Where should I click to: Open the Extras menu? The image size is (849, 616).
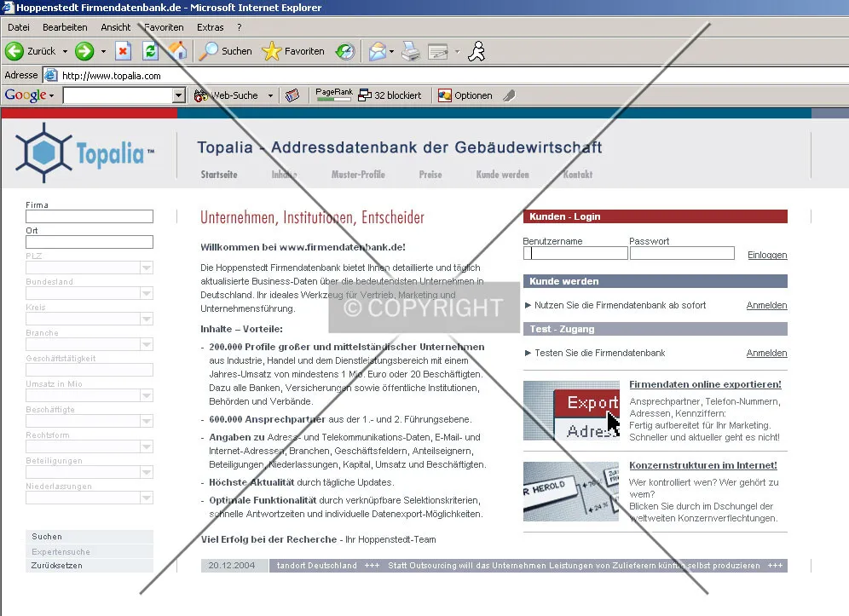click(x=210, y=27)
